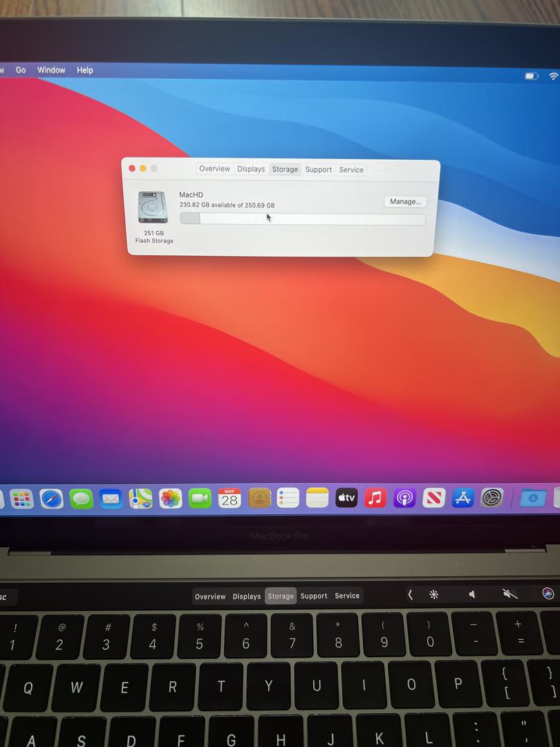Viewport: 560px width, 747px height.
Task: Tap the Siri icon on the Touch Bar
Action: tap(548, 593)
